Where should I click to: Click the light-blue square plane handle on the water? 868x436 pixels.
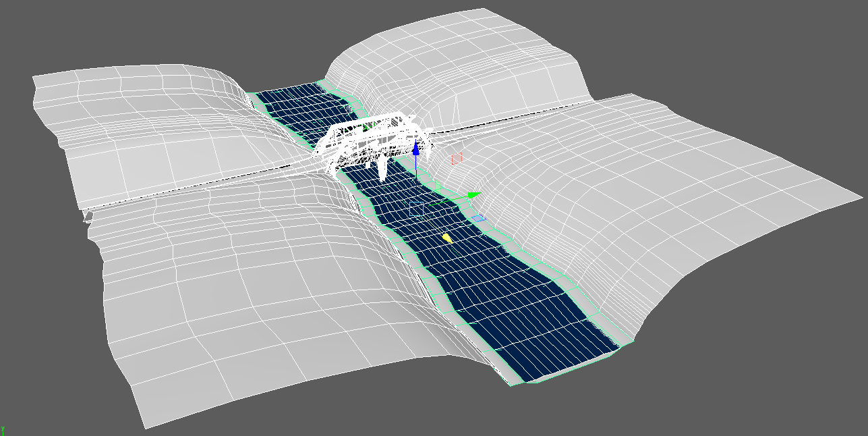[x=416, y=208]
